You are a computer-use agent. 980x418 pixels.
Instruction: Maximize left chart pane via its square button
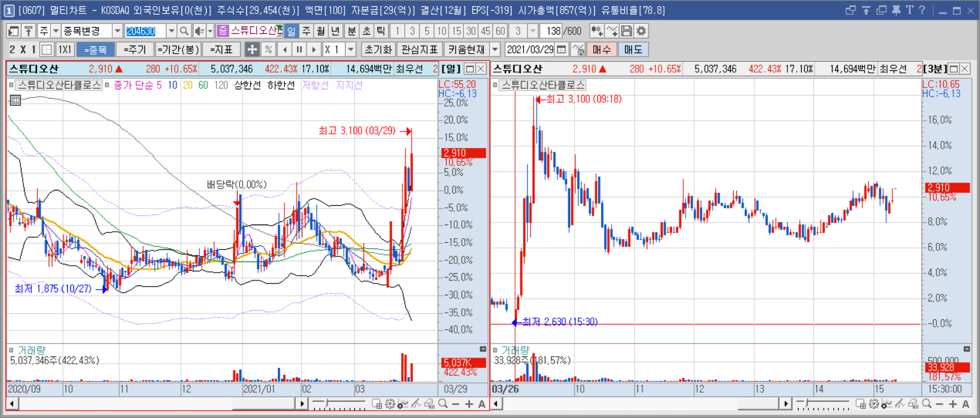[470, 69]
